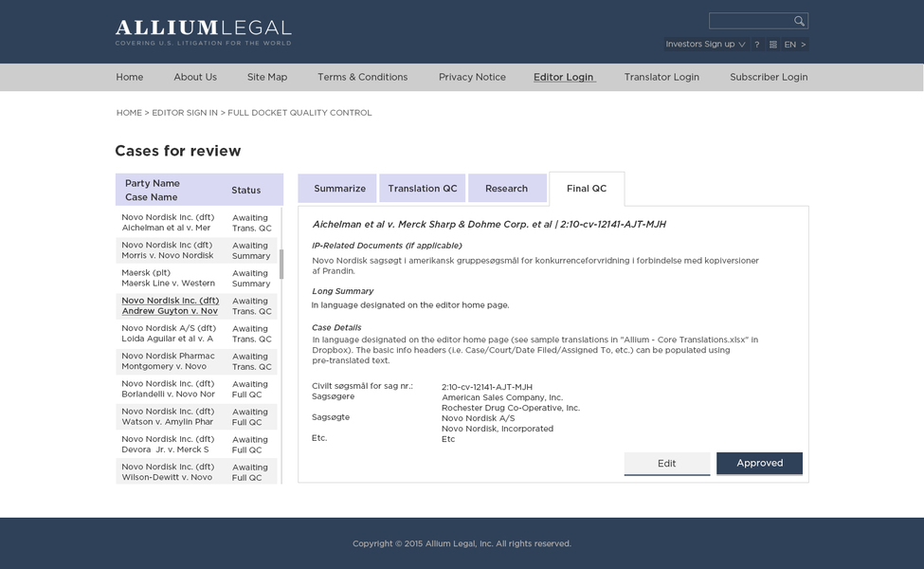This screenshot has height=569, width=924.
Task: Open the Privacy Notice page
Action: [x=472, y=77]
